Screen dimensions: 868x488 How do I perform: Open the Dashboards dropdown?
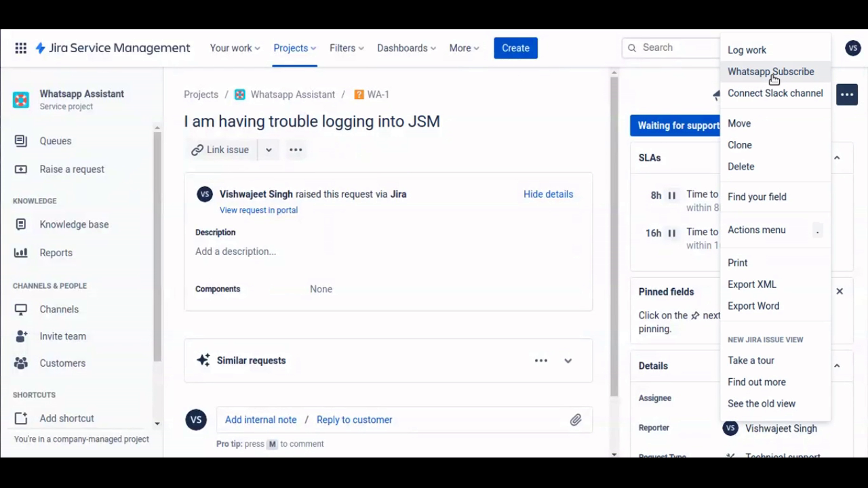click(x=406, y=48)
